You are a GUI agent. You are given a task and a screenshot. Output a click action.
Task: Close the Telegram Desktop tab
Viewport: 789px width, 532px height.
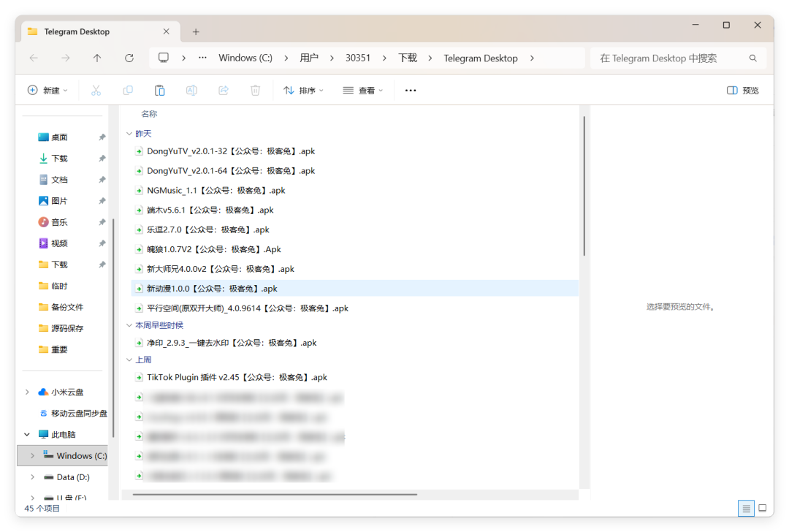click(166, 31)
